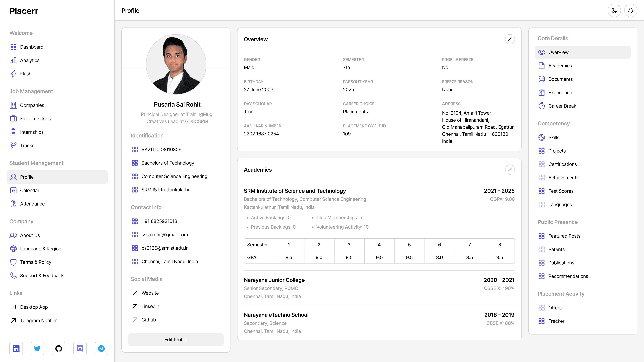This screenshot has height=362, width=644.
Task: Click the email ps2166@srmist.edu.in
Action: coord(165,248)
